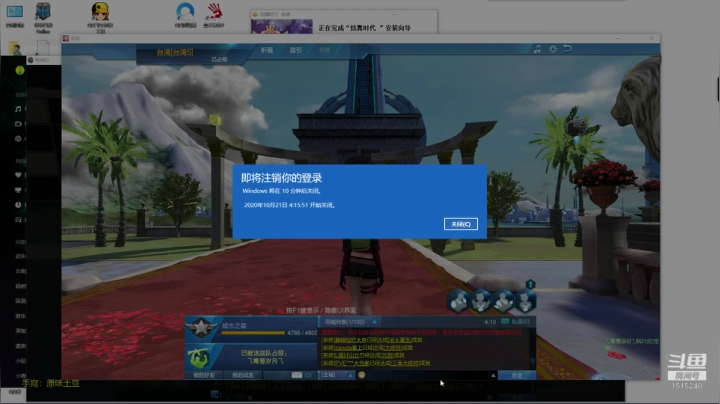
Task: Click the yellow lantern marker on pavilion
Action: (x=215, y=120)
